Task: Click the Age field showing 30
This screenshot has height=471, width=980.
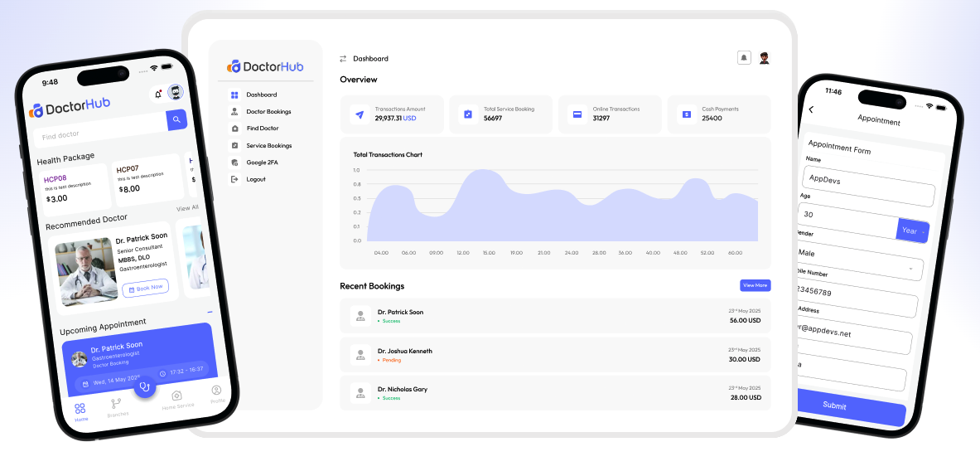Action: [x=848, y=219]
